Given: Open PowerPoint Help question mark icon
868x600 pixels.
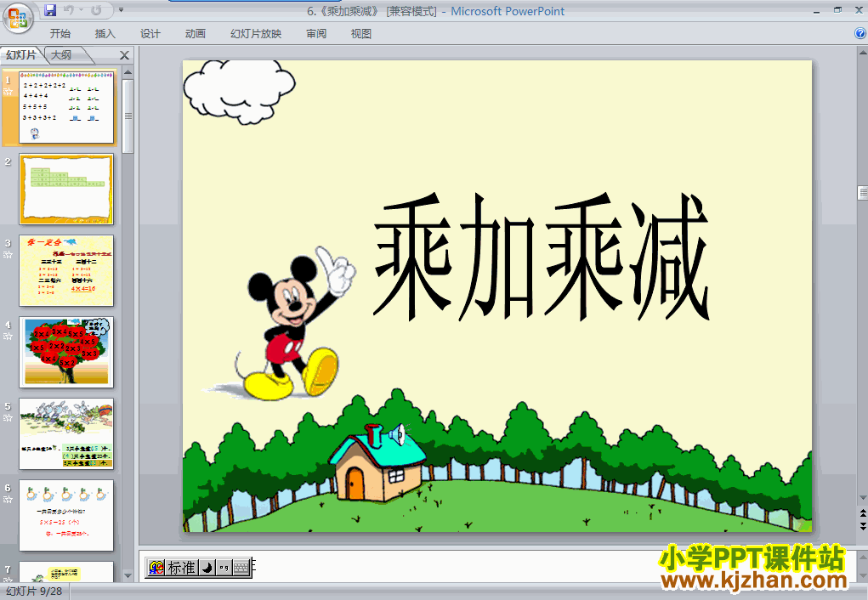Looking at the screenshot, I should coord(860,33).
